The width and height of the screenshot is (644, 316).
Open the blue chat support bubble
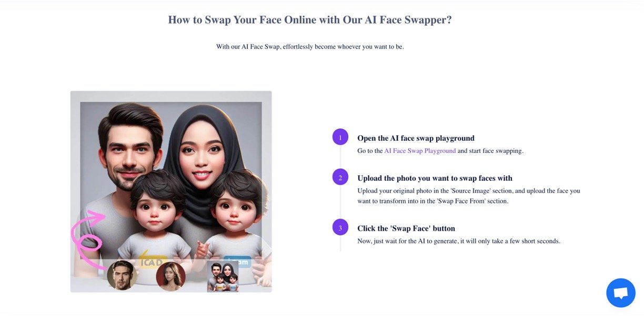(621, 293)
